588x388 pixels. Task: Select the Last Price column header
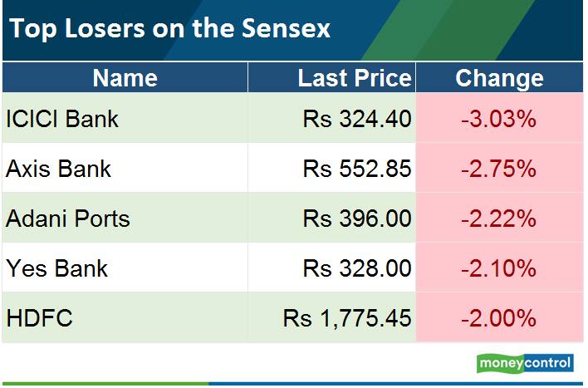(x=355, y=78)
